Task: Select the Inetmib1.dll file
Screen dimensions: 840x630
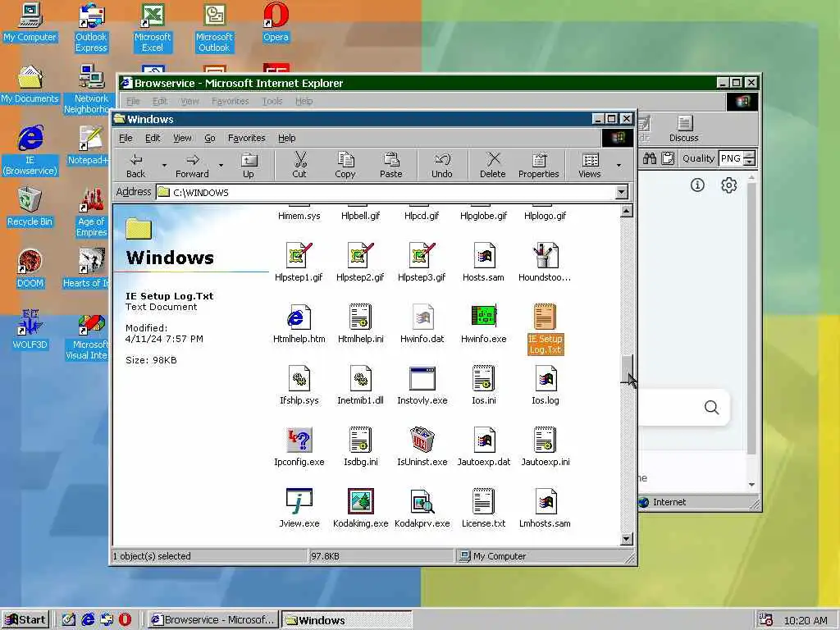Action: point(361,386)
